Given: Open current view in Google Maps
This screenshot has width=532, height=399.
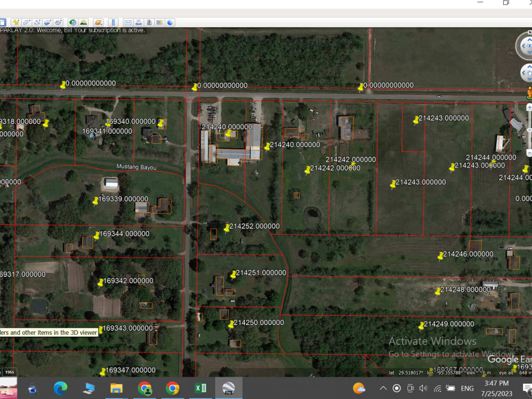Looking at the screenshot, I should tap(159, 22).
